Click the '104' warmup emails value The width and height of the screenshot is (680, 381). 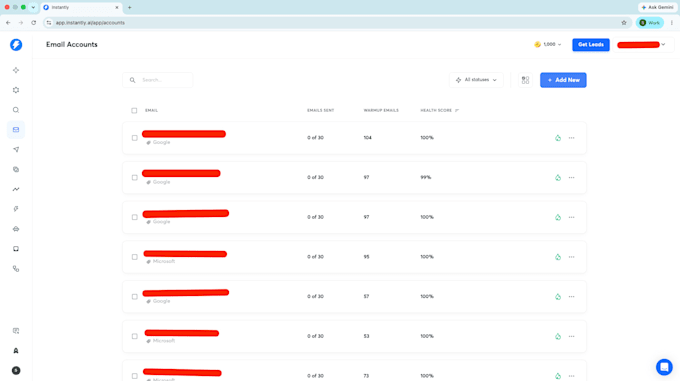pyautogui.click(x=367, y=138)
